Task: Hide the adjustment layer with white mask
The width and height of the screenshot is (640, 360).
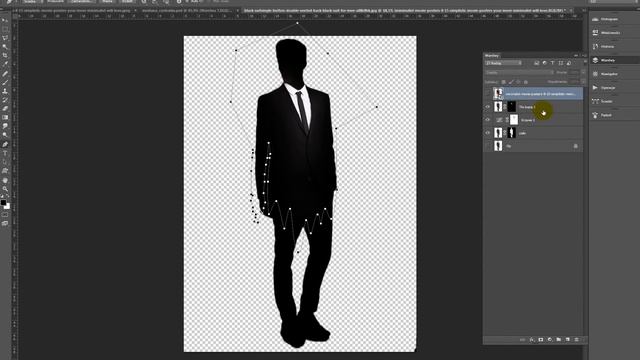Action: click(x=488, y=120)
